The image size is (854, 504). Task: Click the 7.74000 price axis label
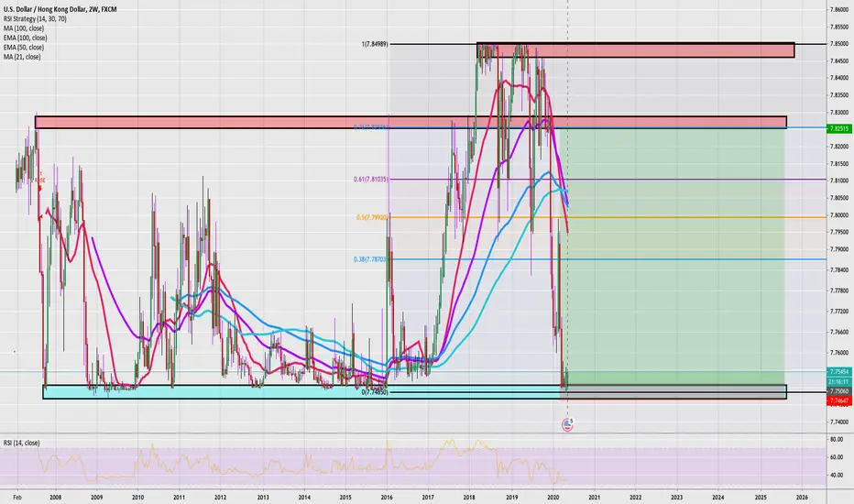(839, 422)
